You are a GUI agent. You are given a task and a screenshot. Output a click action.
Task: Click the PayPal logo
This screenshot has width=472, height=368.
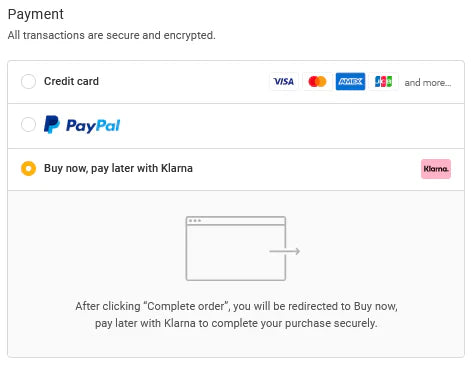point(82,125)
